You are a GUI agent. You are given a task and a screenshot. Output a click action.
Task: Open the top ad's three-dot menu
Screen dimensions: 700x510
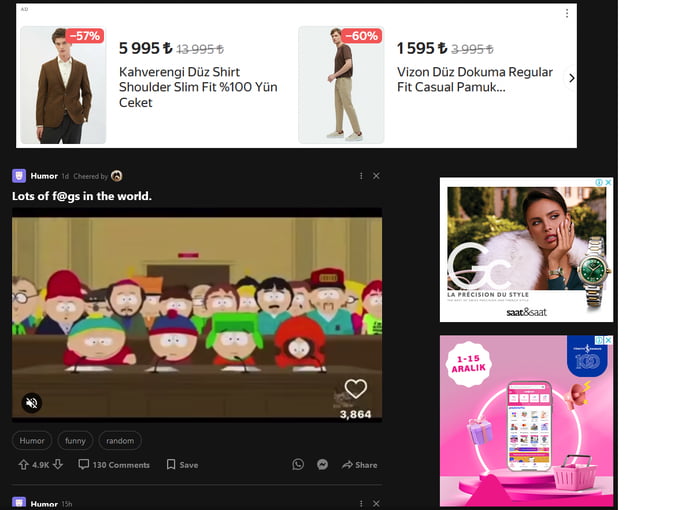point(566,14)
